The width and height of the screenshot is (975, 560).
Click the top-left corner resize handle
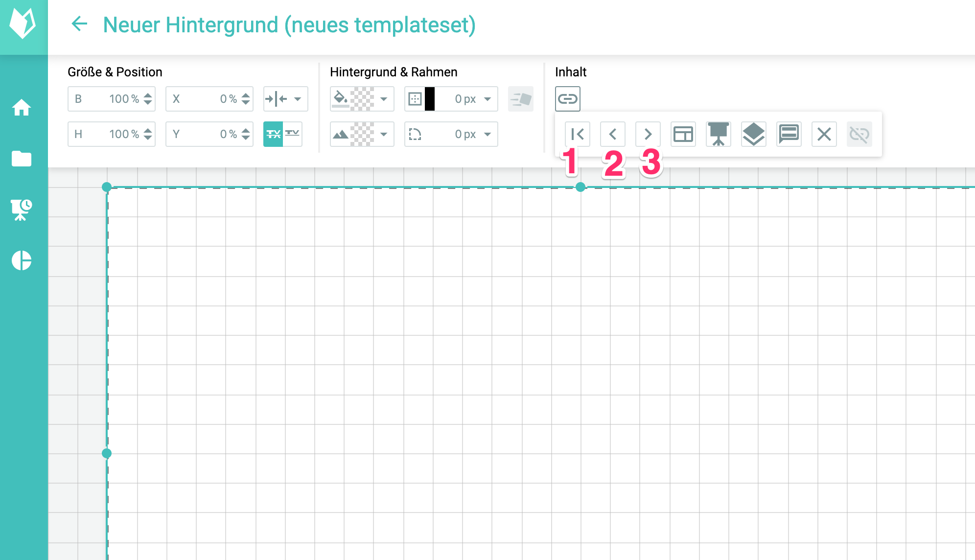tap(107, 187)
